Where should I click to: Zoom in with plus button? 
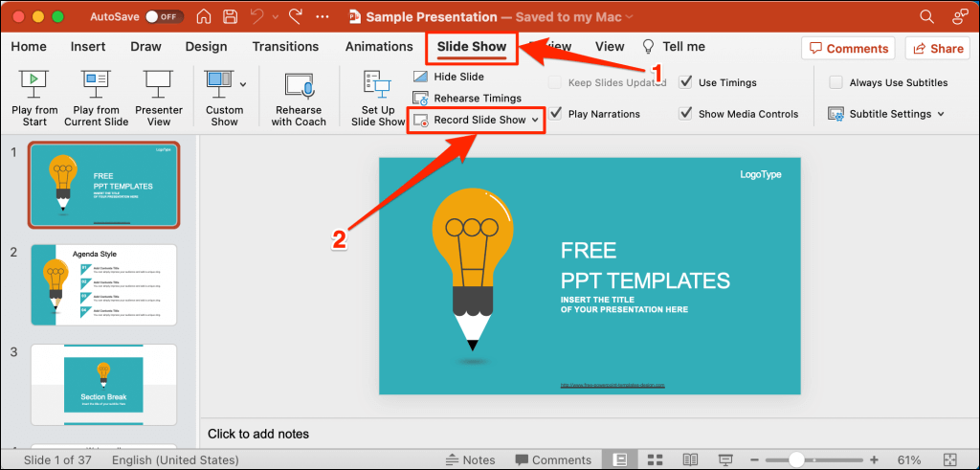click(874, 460)
